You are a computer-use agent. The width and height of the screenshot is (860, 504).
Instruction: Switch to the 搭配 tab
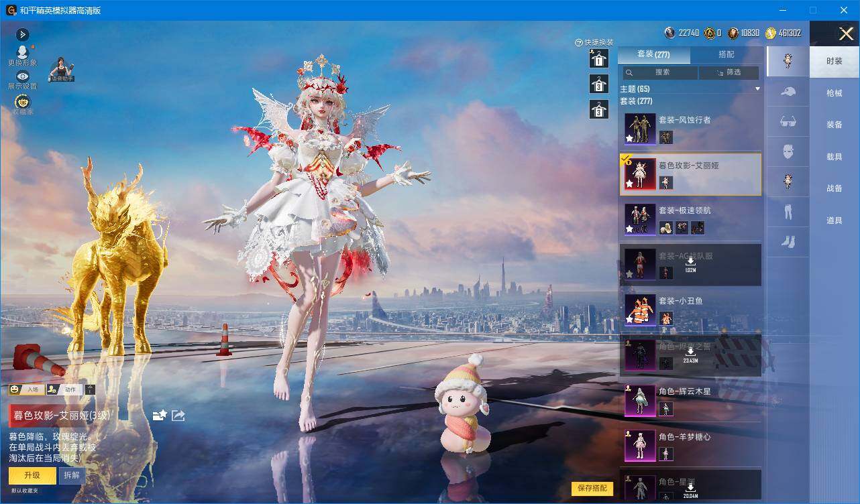pos(727,54)
